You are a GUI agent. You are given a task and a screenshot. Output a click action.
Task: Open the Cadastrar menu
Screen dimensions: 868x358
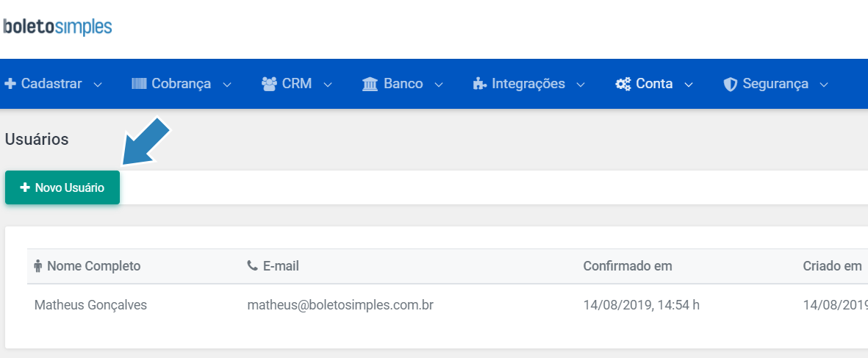point(53,84)
